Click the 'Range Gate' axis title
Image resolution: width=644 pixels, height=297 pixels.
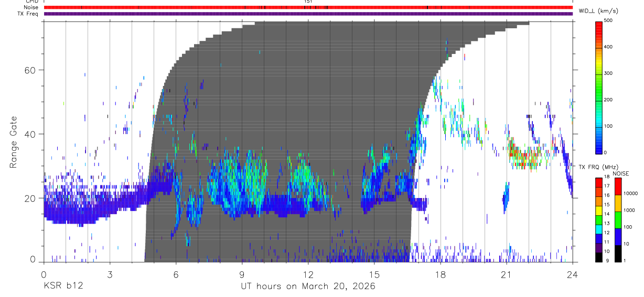click(x=13, y=142)
